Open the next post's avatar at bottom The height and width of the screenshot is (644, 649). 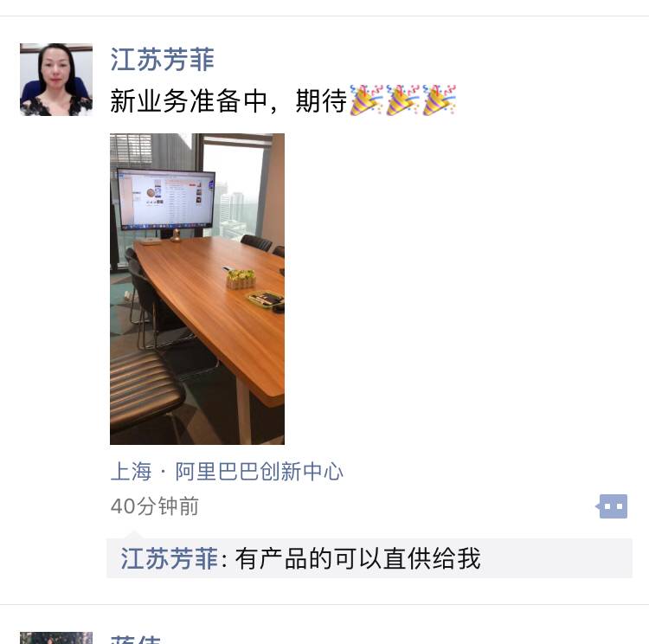coord(56,638)
